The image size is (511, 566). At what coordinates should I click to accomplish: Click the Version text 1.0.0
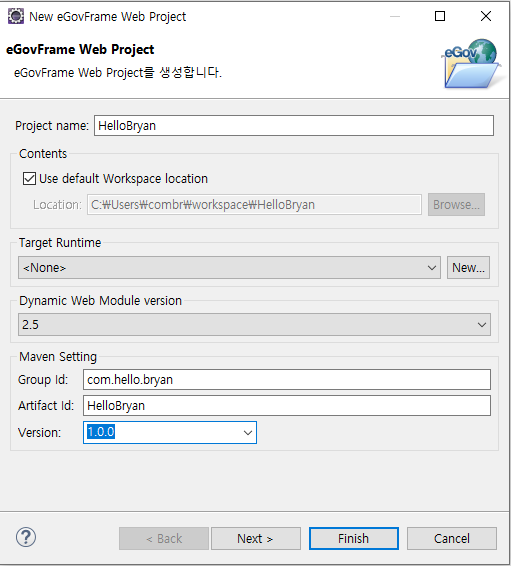point(101,432)
